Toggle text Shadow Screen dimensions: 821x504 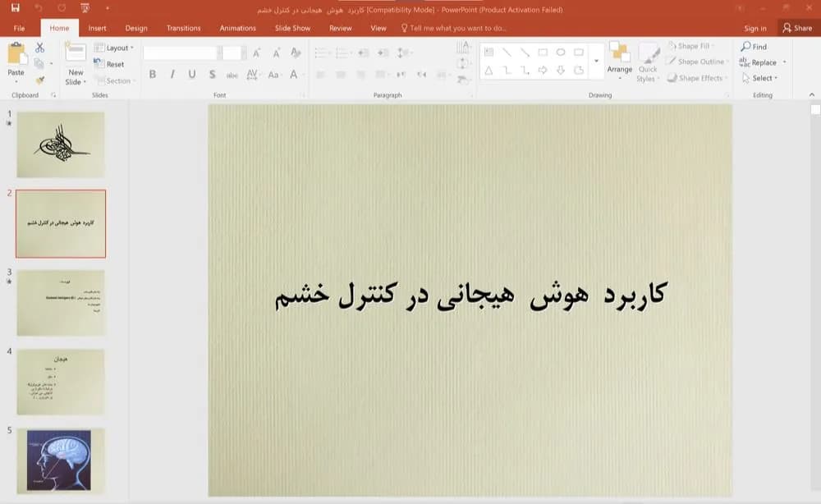(x=212, y=75)
